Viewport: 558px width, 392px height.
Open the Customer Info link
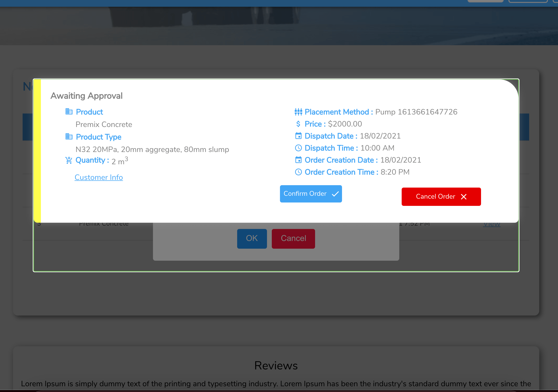point(99,177)
